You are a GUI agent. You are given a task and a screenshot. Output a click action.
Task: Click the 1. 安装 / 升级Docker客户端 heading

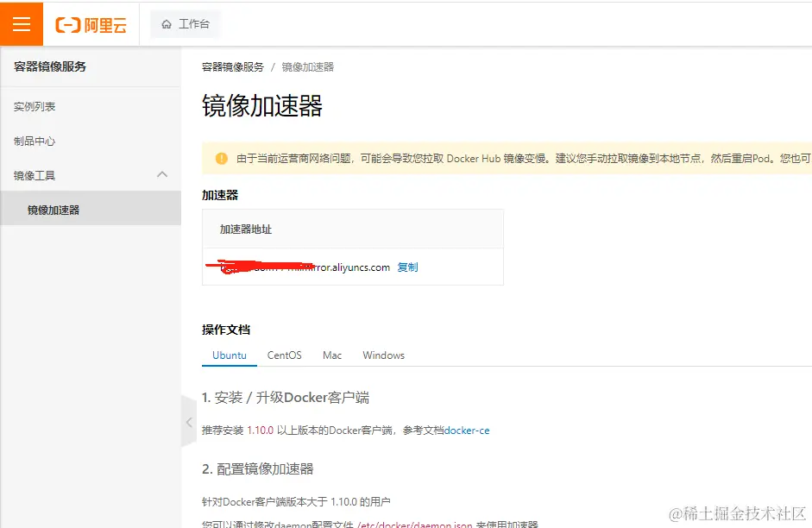point(286,398)
